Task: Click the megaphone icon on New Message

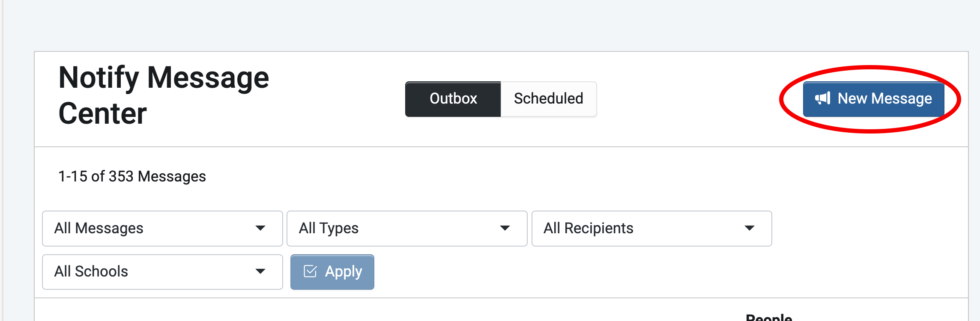Action: tap(822, 98)
